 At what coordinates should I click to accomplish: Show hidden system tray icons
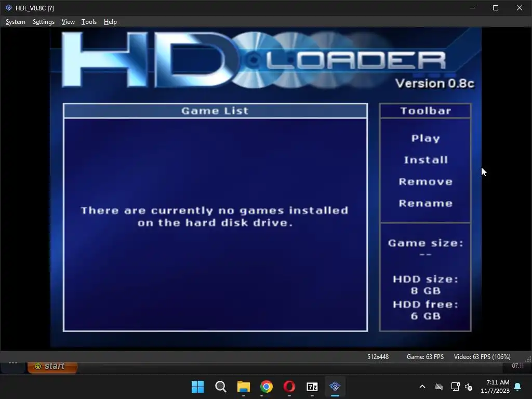[x=422, y=387]
